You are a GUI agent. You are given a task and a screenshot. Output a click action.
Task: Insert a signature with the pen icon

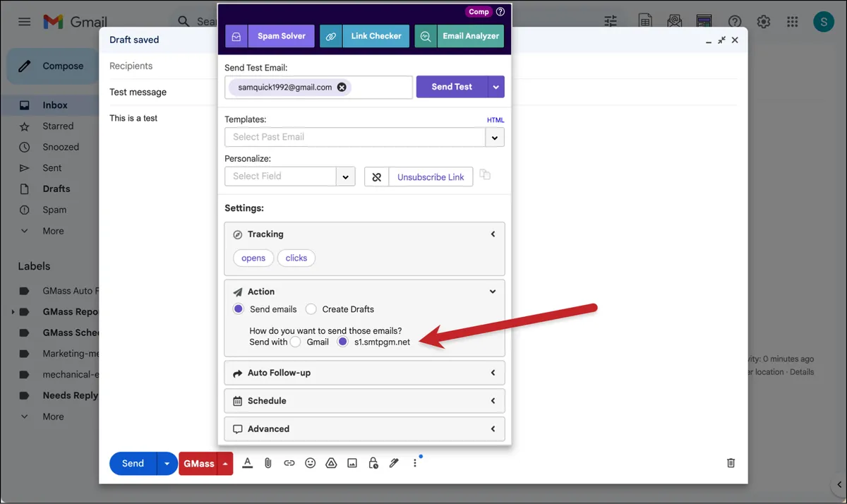[395, 463]
